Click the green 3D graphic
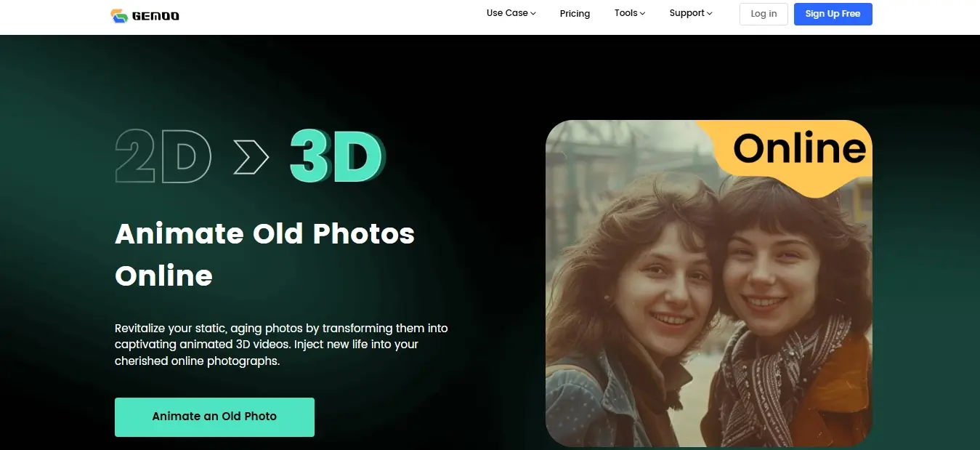Viewport: 980px width, 450px height. [337, 156]
